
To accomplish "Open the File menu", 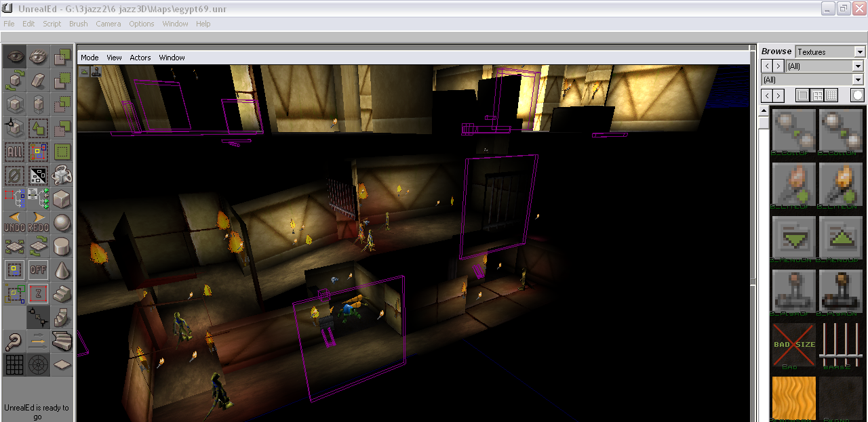I will click(9, 24).
